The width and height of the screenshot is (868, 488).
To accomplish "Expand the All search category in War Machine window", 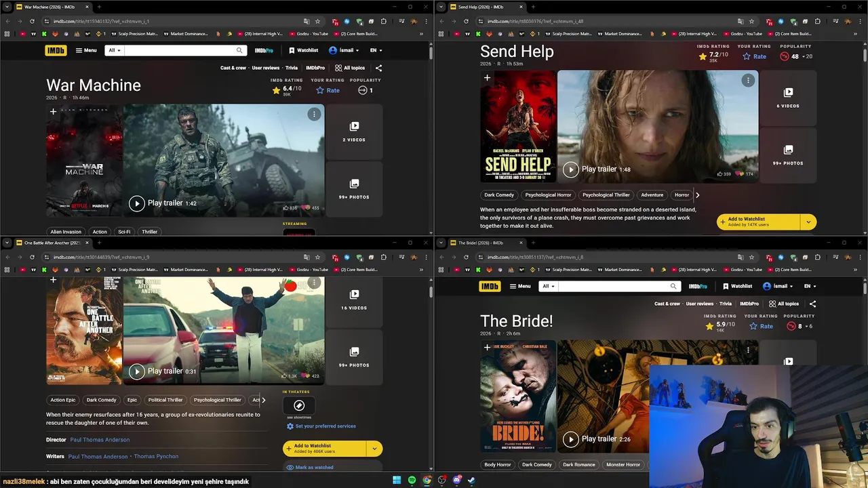I will pyautogui.click(x=114, y=50).
